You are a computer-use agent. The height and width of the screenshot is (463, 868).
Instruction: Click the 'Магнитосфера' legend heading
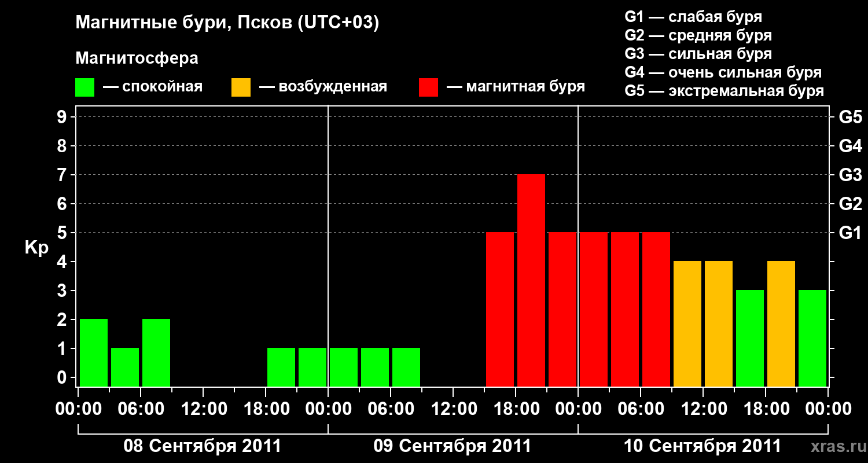[137, 58]
